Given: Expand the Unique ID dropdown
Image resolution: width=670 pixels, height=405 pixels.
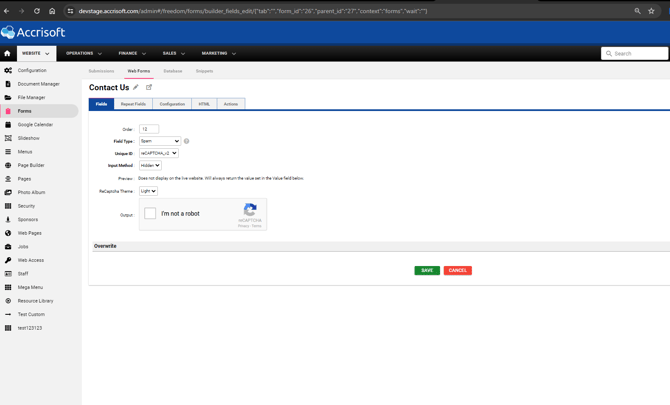Looking at the screenshot, I should click(x=158, y=153).
